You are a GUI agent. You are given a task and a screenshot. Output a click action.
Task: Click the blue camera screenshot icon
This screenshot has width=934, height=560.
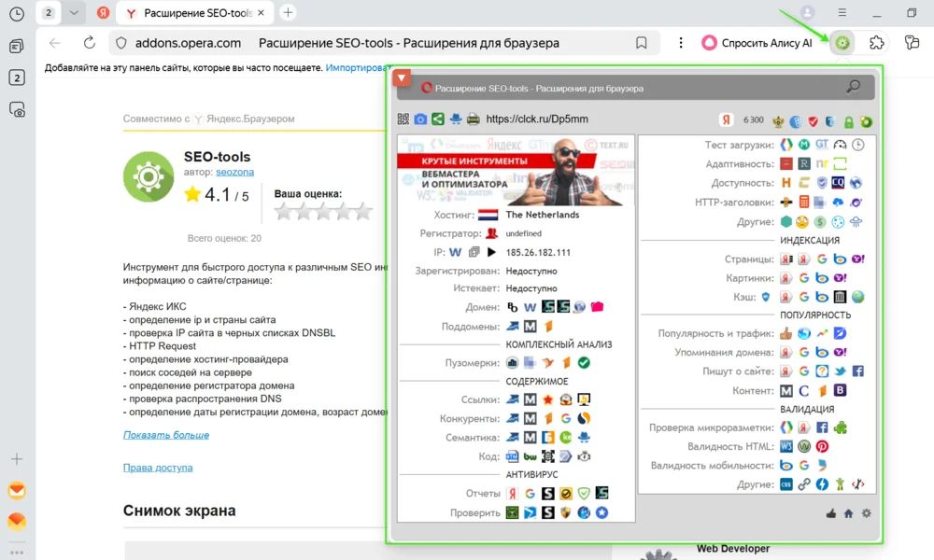click(x=420, y=119)
